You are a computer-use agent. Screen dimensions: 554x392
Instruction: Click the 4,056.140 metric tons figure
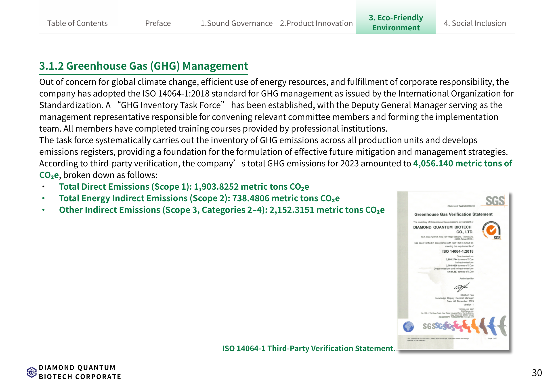462,164
